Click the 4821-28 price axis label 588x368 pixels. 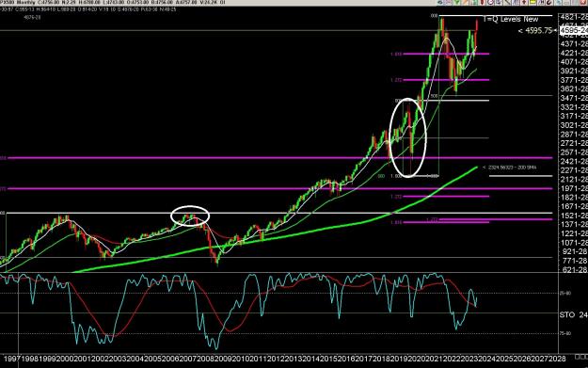pos(573,17)
